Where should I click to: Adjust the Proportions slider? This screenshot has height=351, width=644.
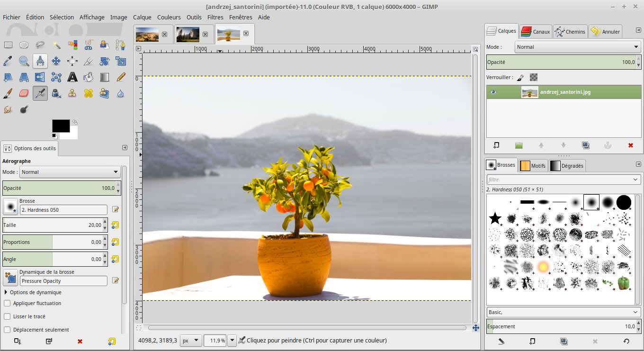[55, 242]
